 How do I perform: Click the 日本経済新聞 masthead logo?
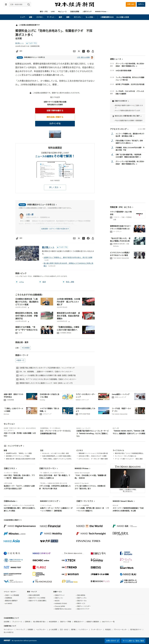tap(74, 5)
